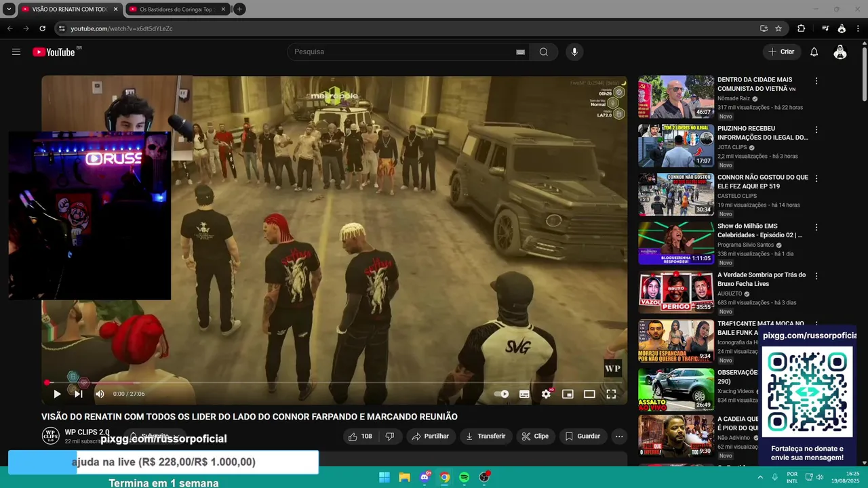Open WP CLIPS 2.0 channel avatar
868x488 pixels.
pos(50,436)
